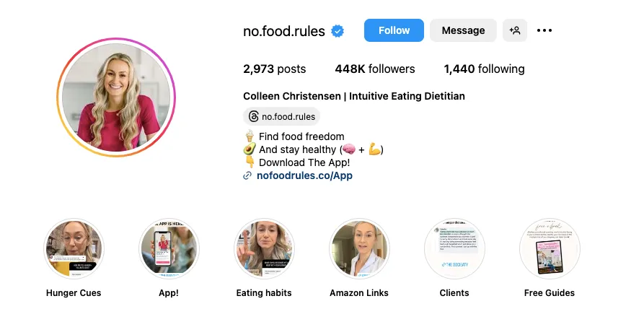Click the Threads logo icon
644x322 pixels.
click(x=253, y=116)
